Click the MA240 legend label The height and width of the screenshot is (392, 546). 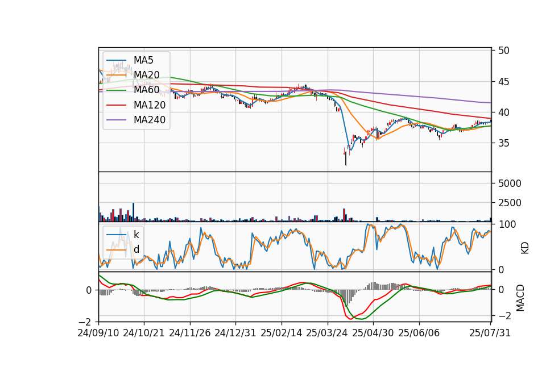150,120
